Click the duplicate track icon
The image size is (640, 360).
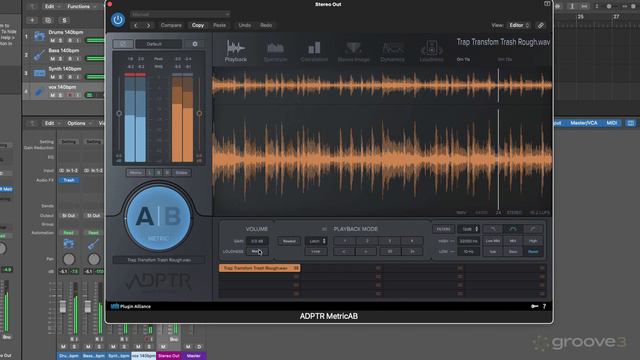[x=48, y=20]
